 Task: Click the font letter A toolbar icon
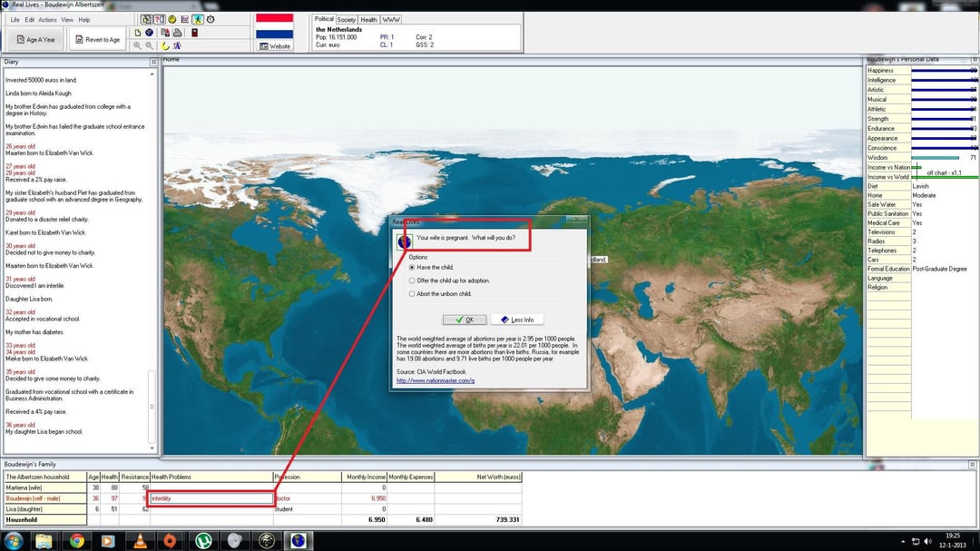pyautogui.click(x=178, y=45)
